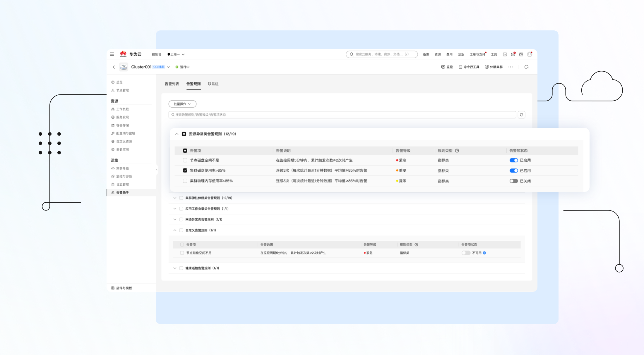The height and width of the screenshot is (355, 644).
Task: Click the 休眠集群 button
Action: [x=494, y=67]
